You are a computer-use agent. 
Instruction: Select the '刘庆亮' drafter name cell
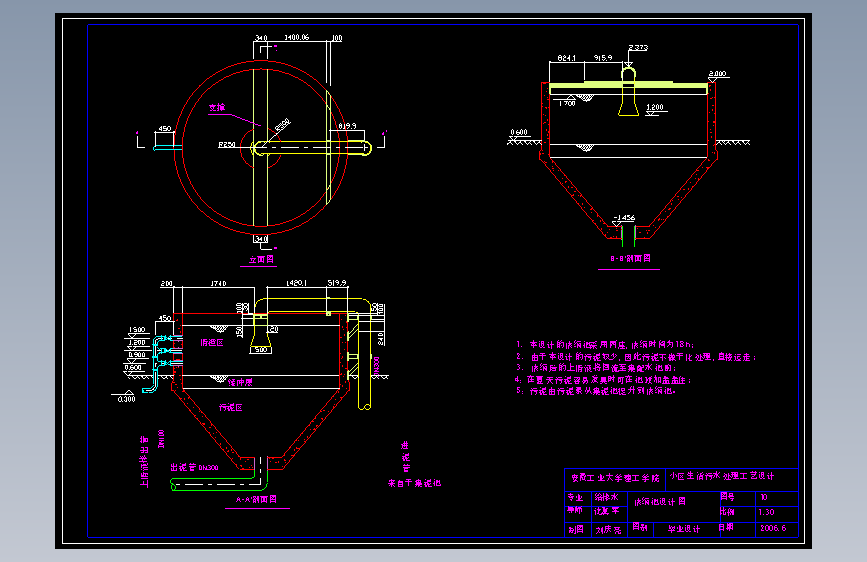(608, 530)
